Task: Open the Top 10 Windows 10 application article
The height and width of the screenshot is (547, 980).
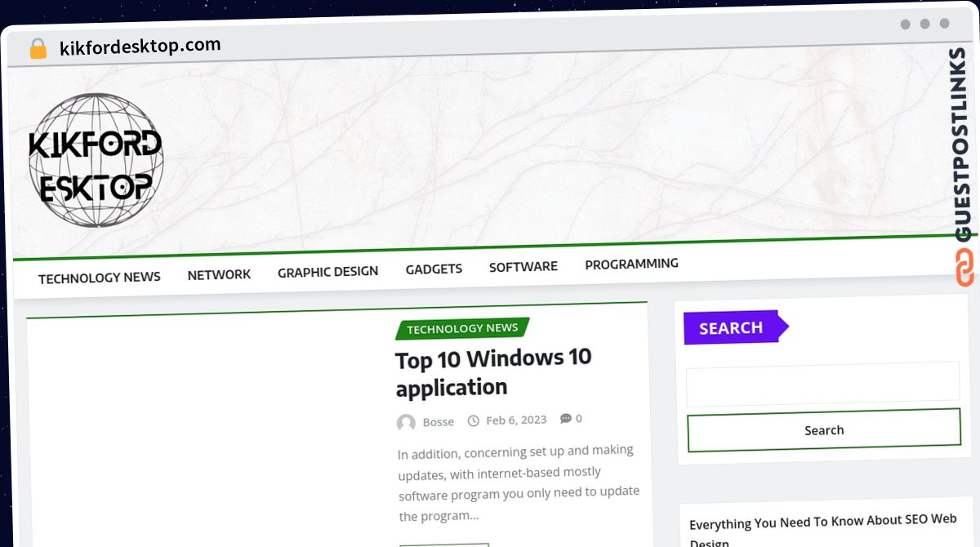Action: tap(493, 371)
